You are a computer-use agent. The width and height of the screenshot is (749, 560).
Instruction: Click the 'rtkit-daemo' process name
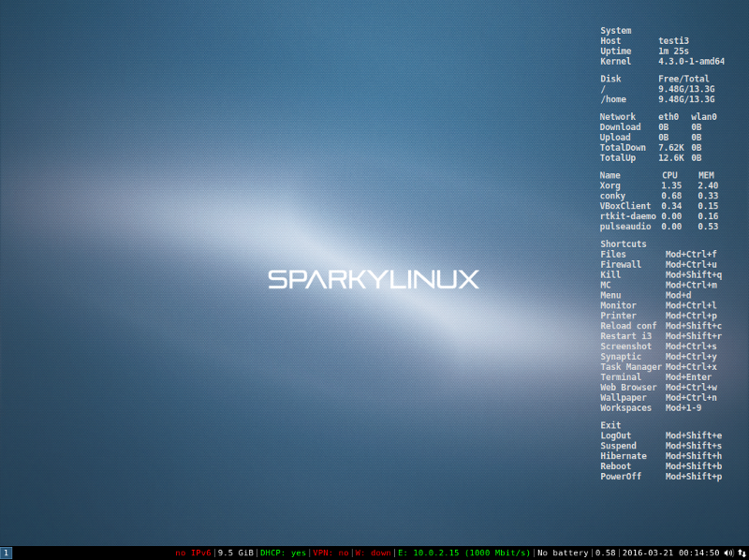click(x=628, y=216)
